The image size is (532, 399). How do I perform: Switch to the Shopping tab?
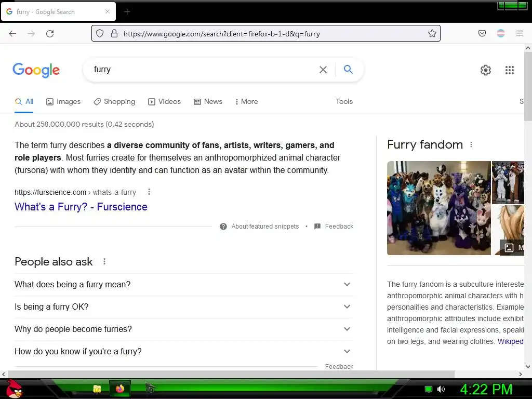[114, 101]
